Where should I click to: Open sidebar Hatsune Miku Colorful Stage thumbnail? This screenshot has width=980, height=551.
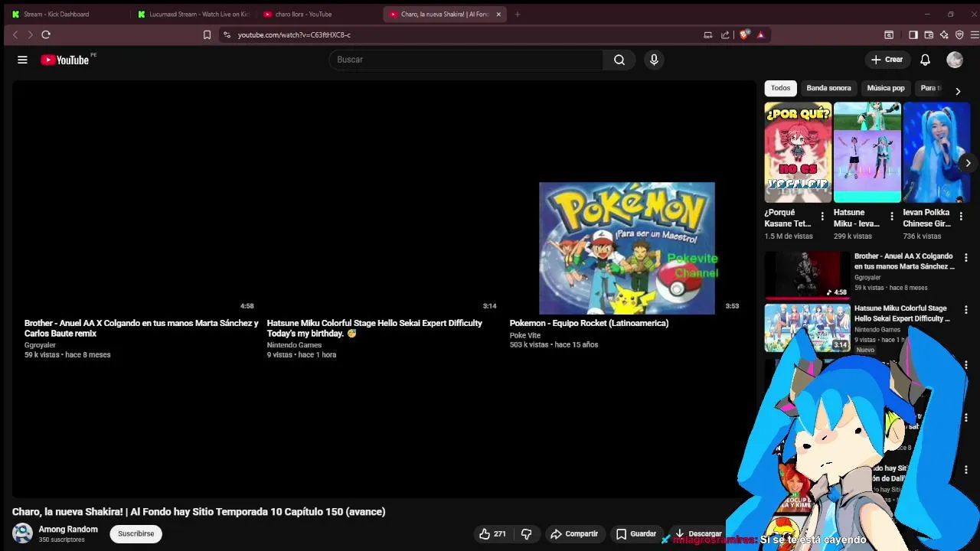pyautogui.click(x=807, y=328)
